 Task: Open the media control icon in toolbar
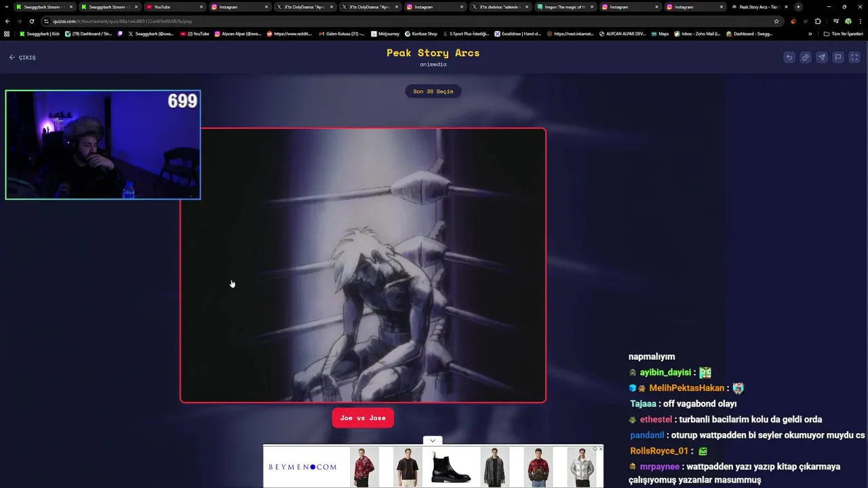tap(835, 21)
